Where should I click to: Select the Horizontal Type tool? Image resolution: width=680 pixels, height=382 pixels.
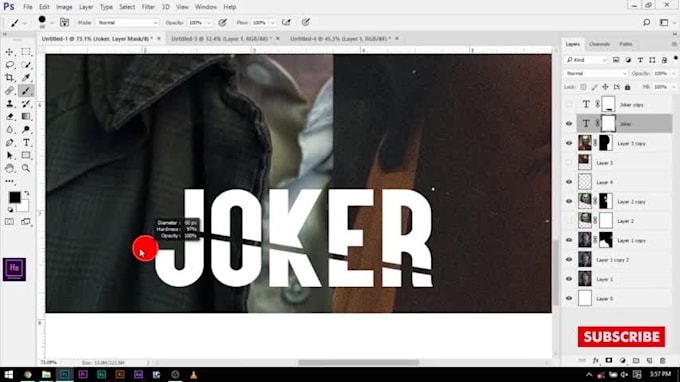pos(26,143)
